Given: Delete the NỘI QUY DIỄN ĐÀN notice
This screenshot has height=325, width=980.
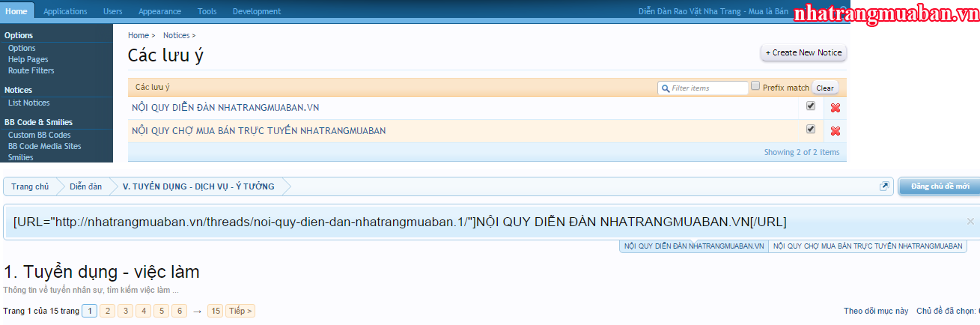Looking at the screenshot, I should [x=835, y=108].
